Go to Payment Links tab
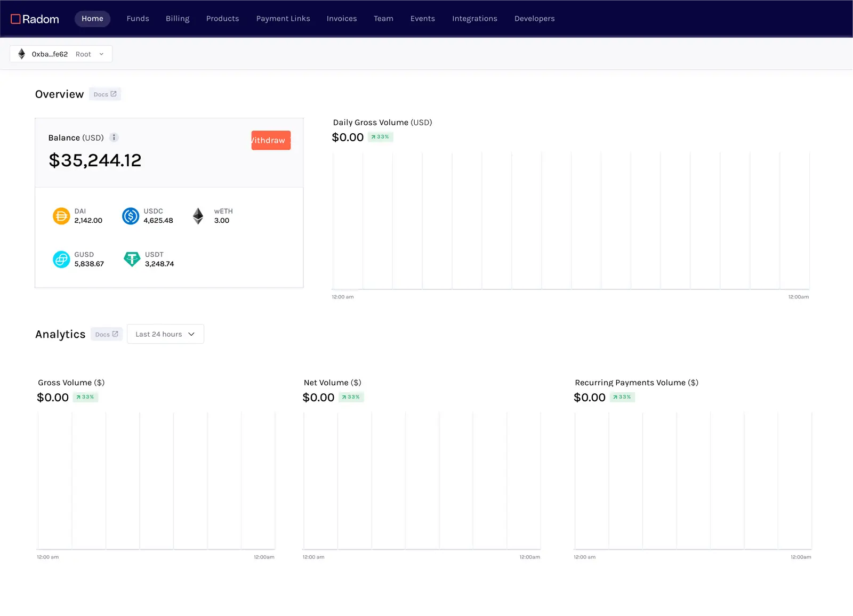 click(283, 19)
